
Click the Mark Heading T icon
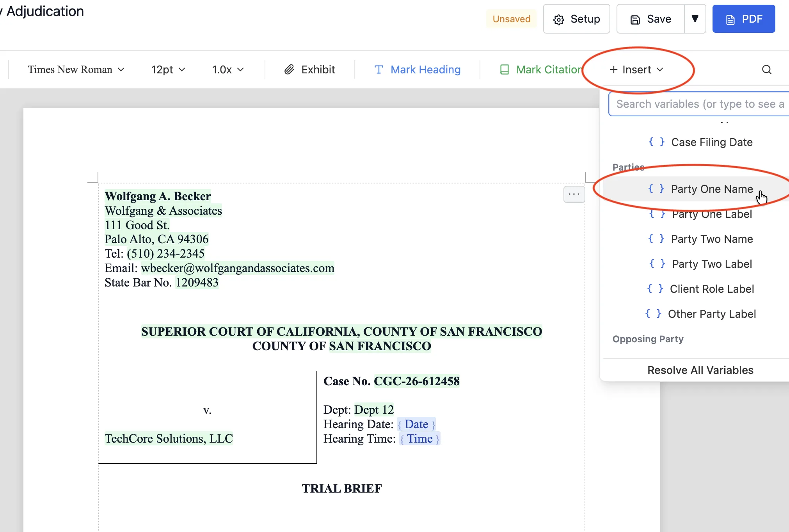tap(379, 69)
